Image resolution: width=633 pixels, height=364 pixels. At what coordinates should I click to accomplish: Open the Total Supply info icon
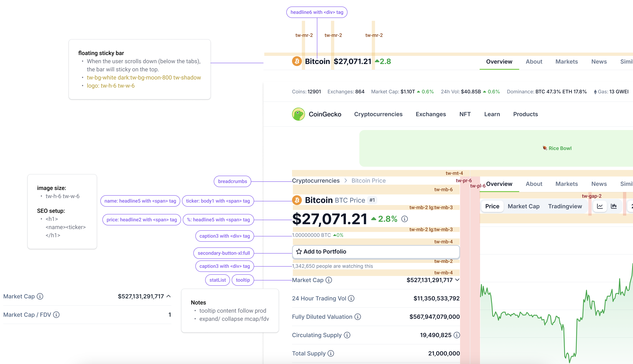[x=331, y=353]
